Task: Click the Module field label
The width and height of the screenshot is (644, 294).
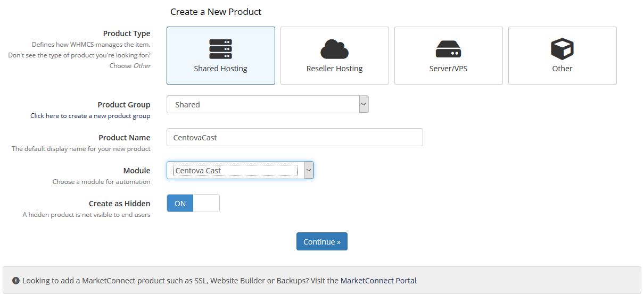Action: point(137,171)
